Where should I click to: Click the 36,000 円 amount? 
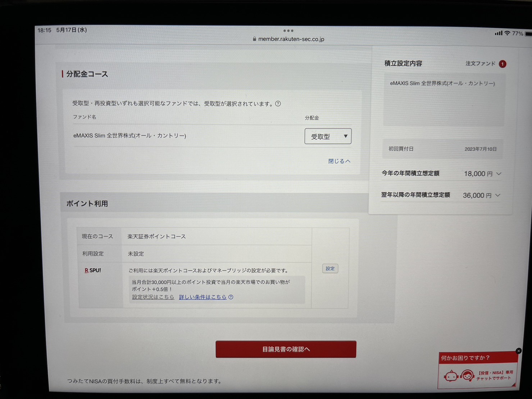coord(477,195)
